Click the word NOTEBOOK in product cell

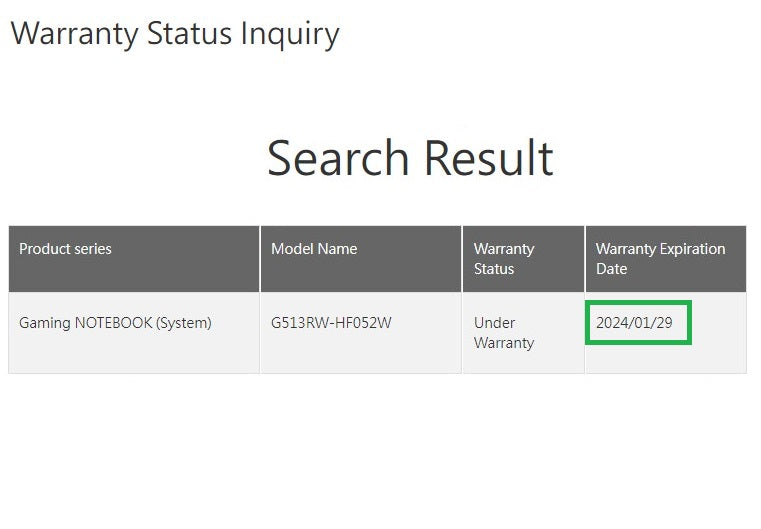(113, 323)
